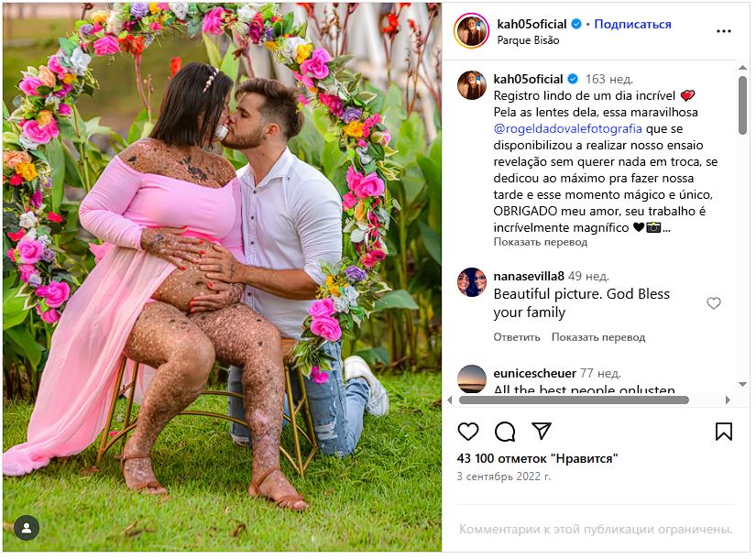Screen dimensions: 756x559
Task: Click the comments scroll-down arrow
Action: click(742, 384)
